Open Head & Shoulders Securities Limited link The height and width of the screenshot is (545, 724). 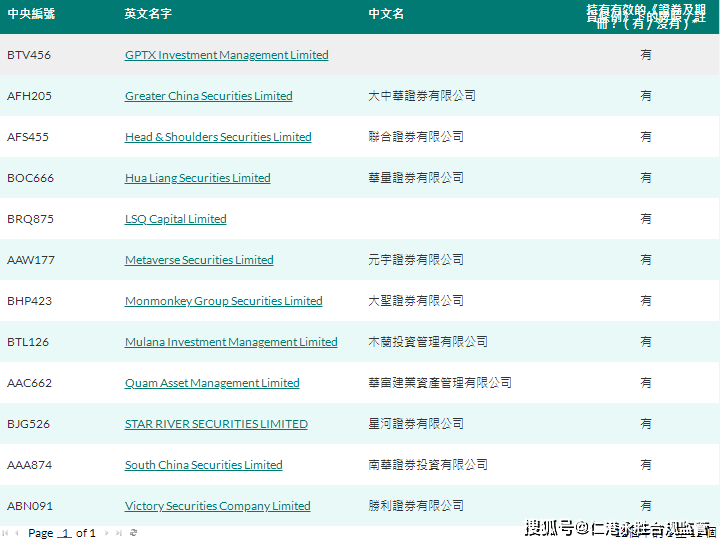tap(218, 137)
